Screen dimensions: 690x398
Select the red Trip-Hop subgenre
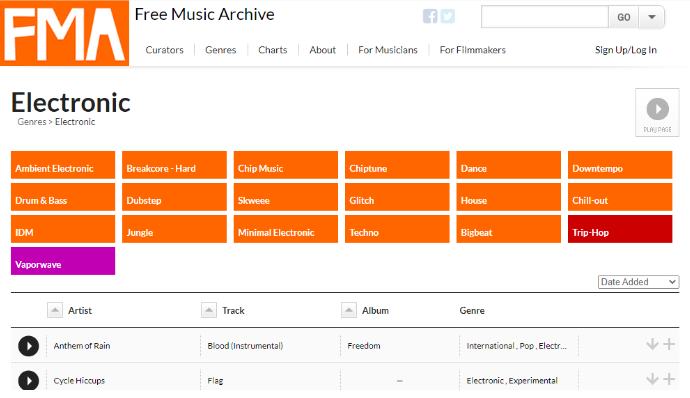click(620, 229)
